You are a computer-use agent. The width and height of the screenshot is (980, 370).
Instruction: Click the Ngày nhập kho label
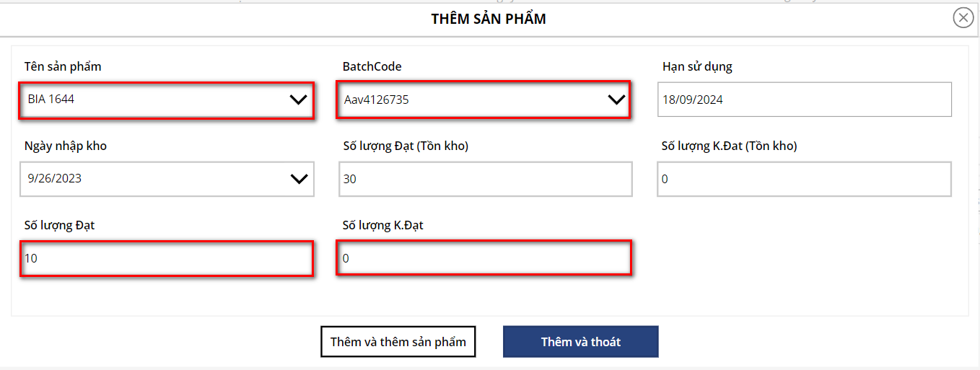[x=66, y=146]
